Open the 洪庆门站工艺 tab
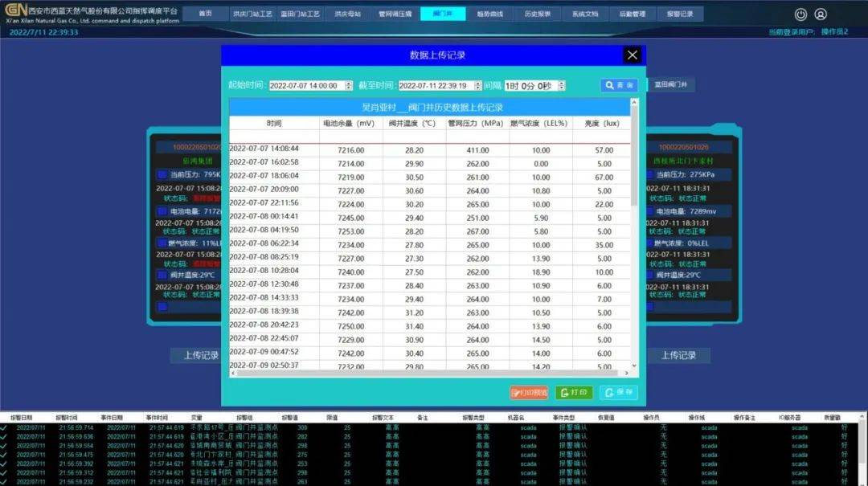868x486 pixels. click(x=252, y=14)
